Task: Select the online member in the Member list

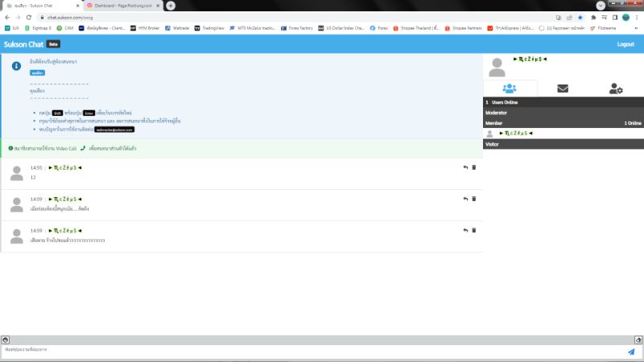Action: [563, 134]
